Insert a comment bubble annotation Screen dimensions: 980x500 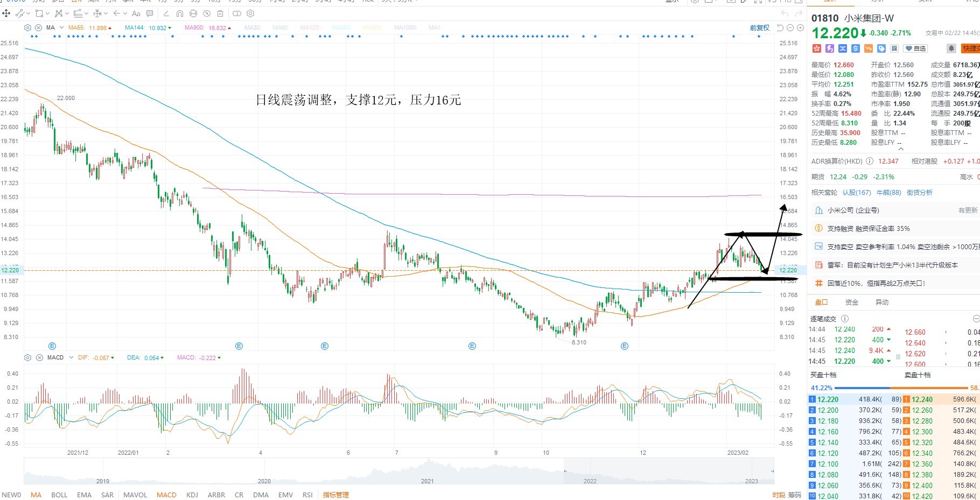coord(149,13)
